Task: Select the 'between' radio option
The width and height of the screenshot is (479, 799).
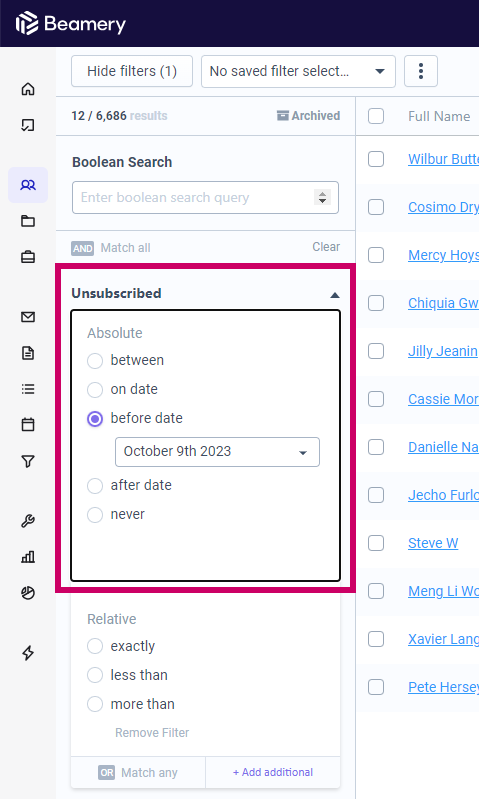Action: coord(95,361)
